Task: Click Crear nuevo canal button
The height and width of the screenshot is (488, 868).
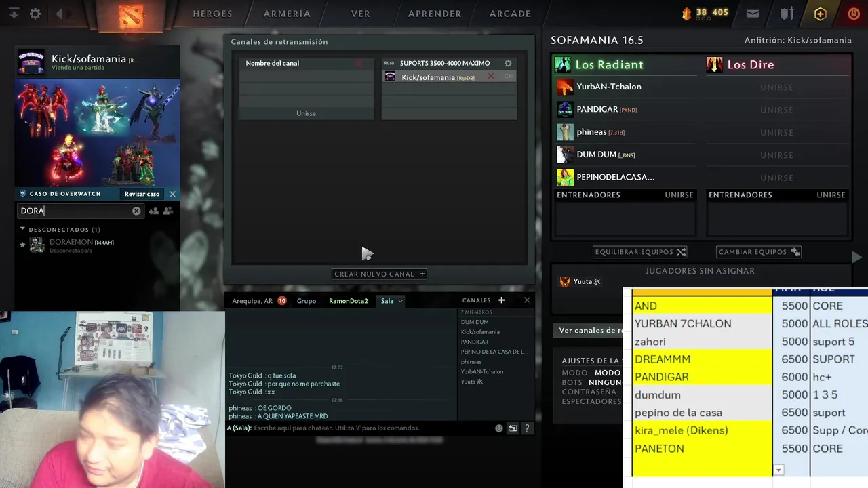Action: tap(380, 274)
